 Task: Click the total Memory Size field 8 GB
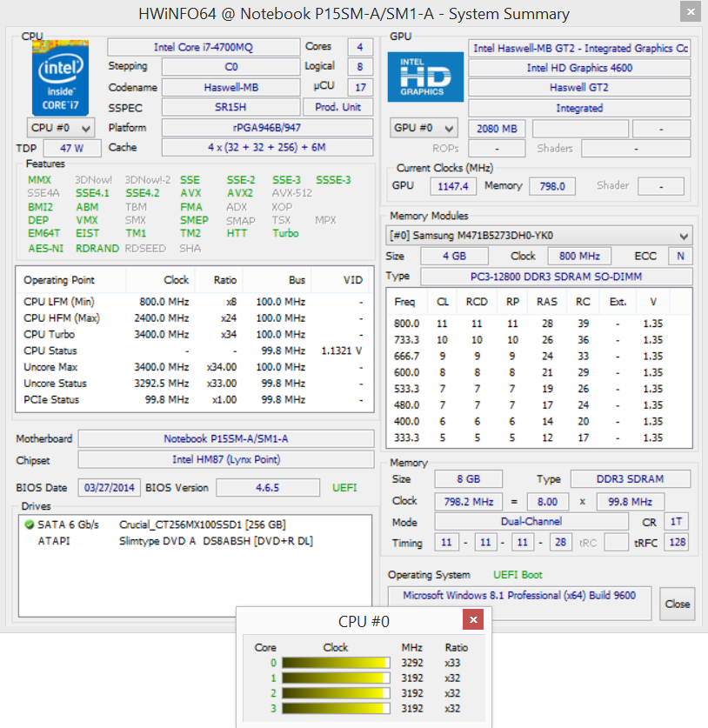coord(469,478)
